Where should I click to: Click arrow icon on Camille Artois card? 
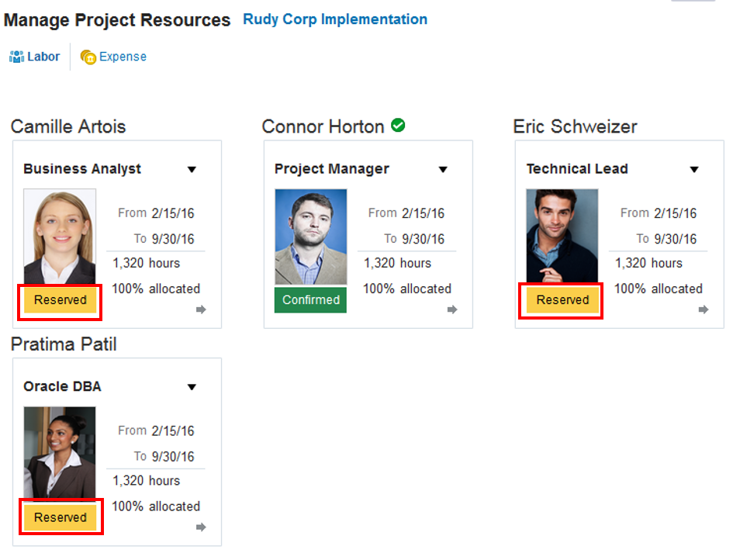[201, 309]
